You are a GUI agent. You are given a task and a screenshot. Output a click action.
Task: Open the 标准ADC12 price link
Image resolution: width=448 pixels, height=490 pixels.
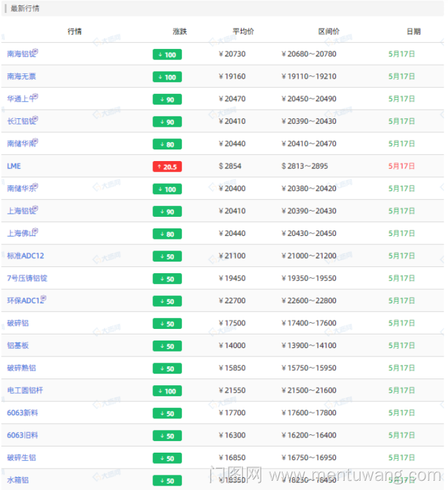pyautogui.click(x=26, y=256)
